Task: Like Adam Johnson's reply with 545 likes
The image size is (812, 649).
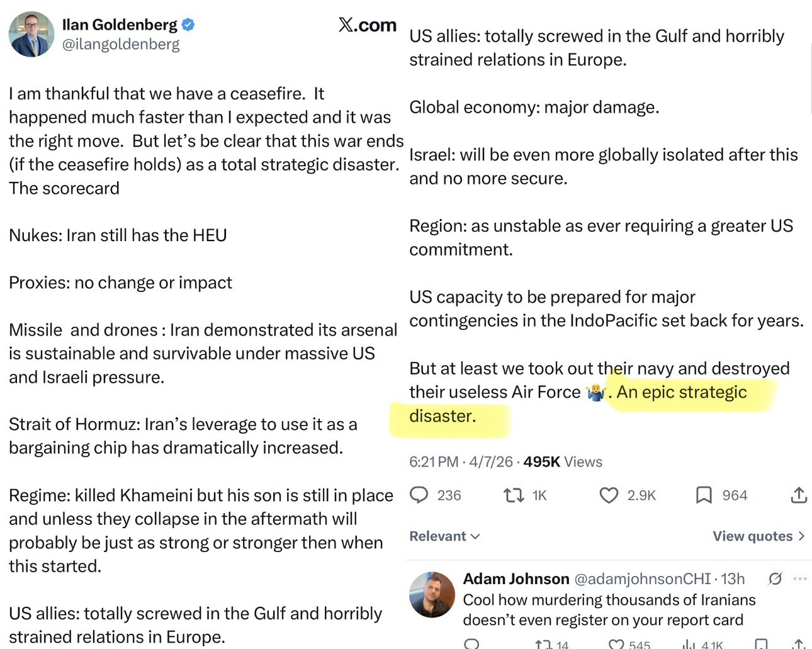Action: point(617,644)
